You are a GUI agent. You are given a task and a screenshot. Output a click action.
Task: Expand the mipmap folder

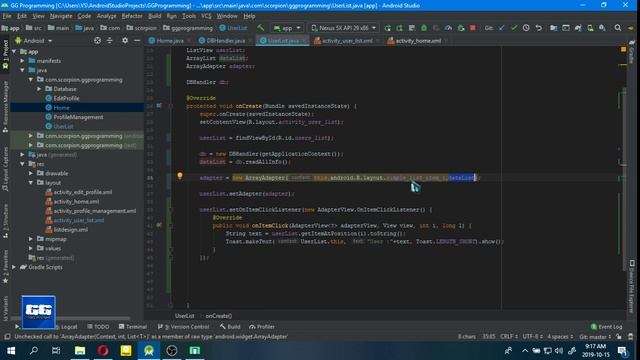pyautogui.click(x=31, y=239)
